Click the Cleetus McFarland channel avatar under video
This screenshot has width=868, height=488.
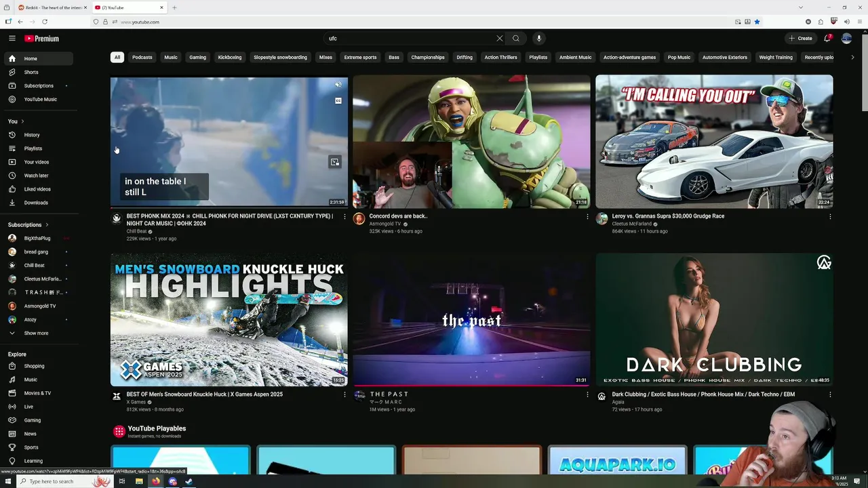[x=601, y=218]
